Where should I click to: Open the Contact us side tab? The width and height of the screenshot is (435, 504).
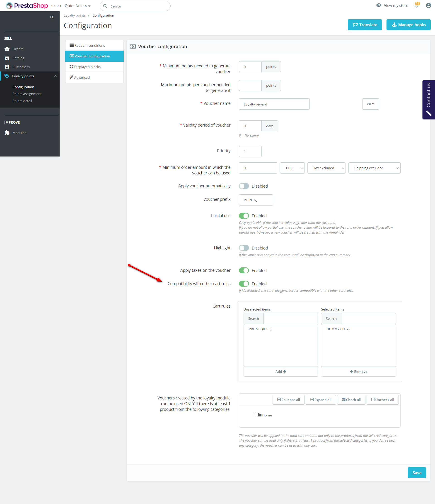click(x=428, y=100)
